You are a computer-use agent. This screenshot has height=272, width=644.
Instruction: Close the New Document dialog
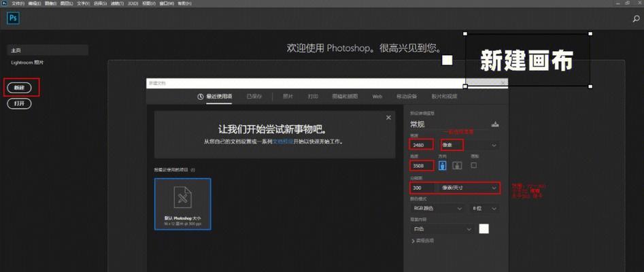tap(503, 82)
